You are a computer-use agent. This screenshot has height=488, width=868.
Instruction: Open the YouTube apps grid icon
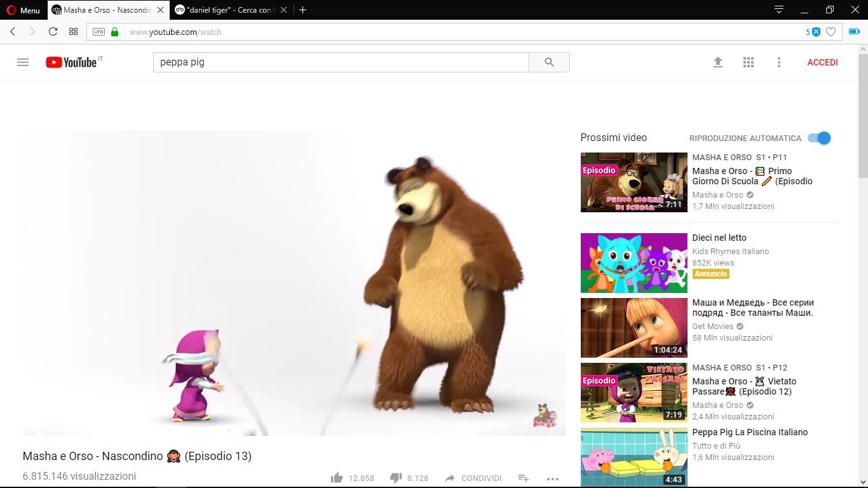(749, 62)
